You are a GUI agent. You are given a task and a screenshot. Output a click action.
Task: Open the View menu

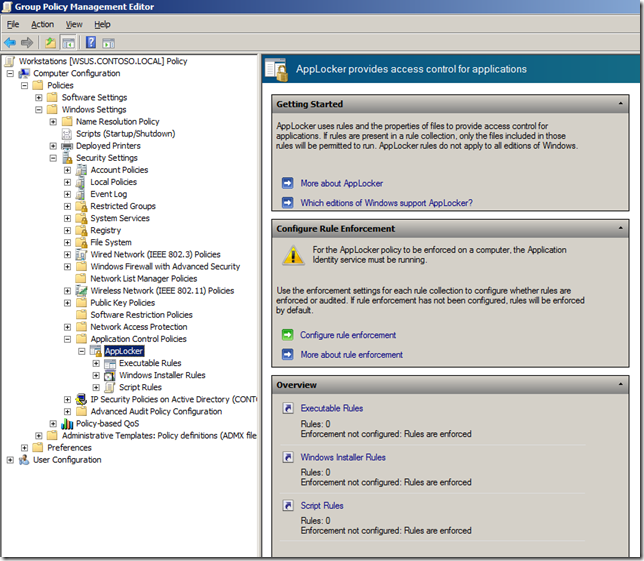[x=74, y=24]
